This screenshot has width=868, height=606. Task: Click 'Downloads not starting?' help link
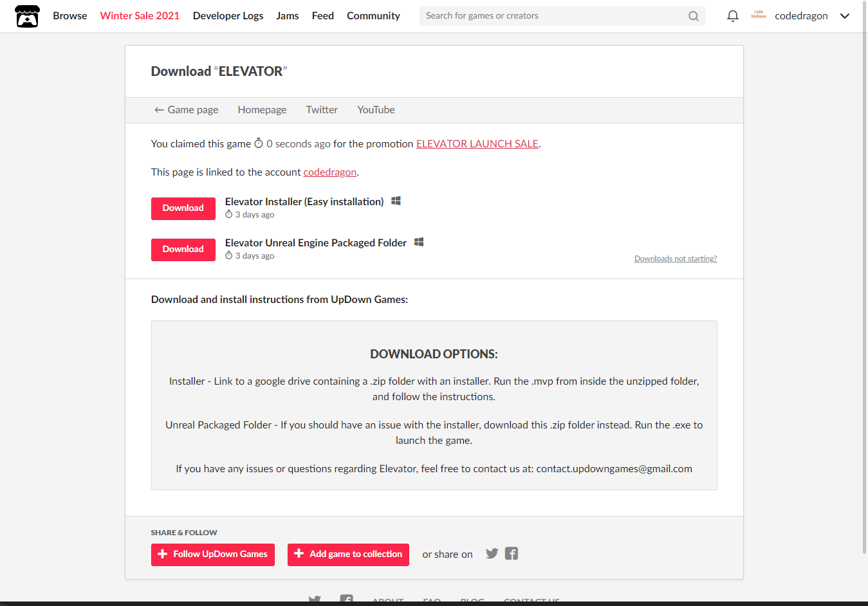coord(676,259)
